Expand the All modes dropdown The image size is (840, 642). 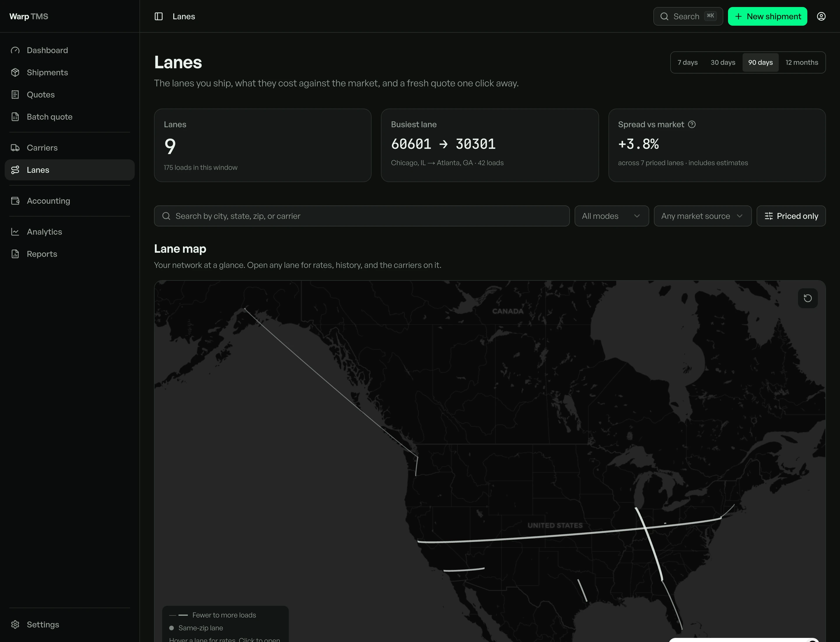pyautogui.click(x=612, y=216)
